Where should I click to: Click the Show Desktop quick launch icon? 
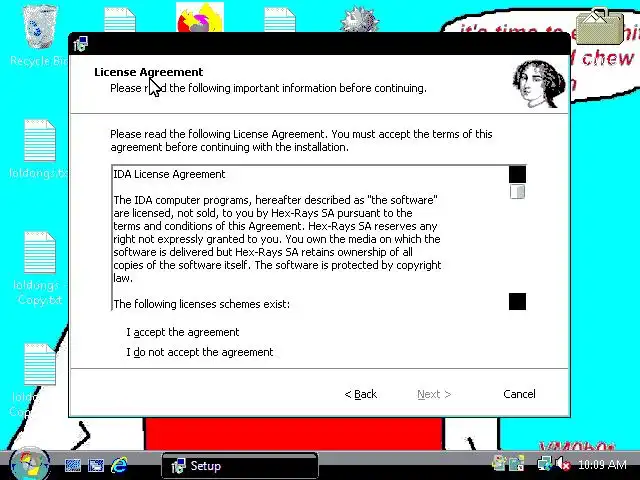tap(73, 465)
